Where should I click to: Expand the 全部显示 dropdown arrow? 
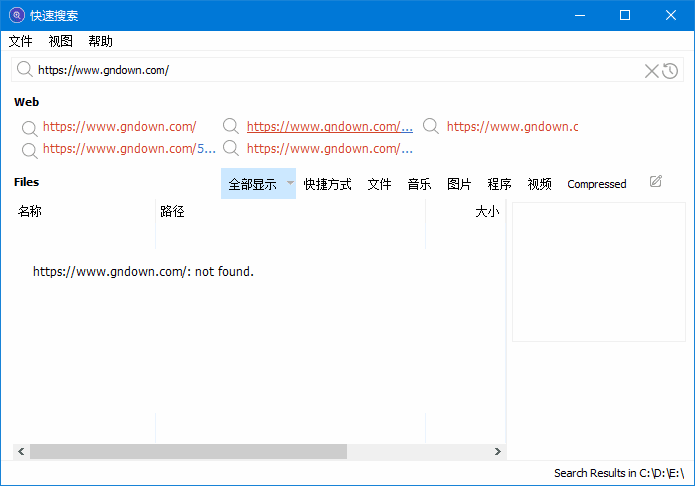(290, 183)
